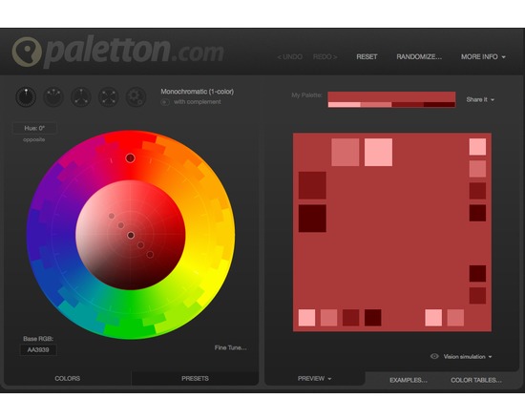
Task: Open the Vision simulation dropdown
Action: click(468, 357)
